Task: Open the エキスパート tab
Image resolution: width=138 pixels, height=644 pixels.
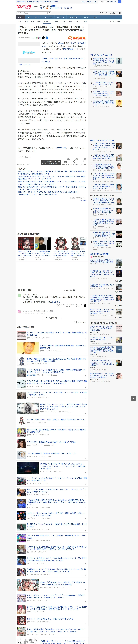Action: [x=48, y=17]
